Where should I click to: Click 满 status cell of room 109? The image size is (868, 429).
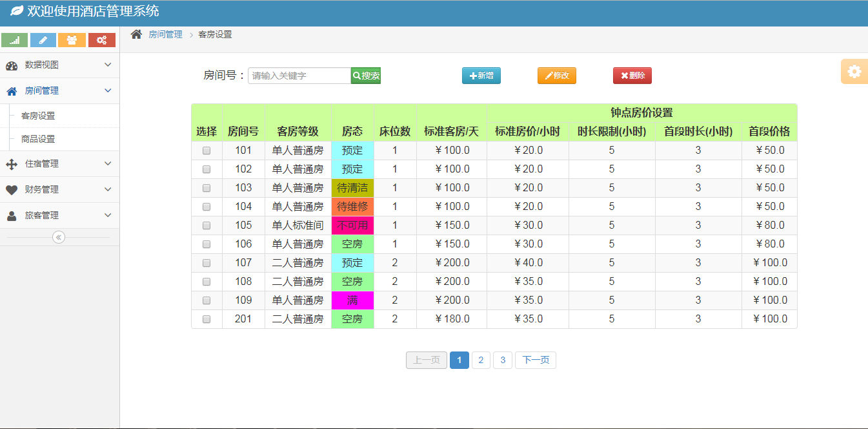tap(352, 300)
